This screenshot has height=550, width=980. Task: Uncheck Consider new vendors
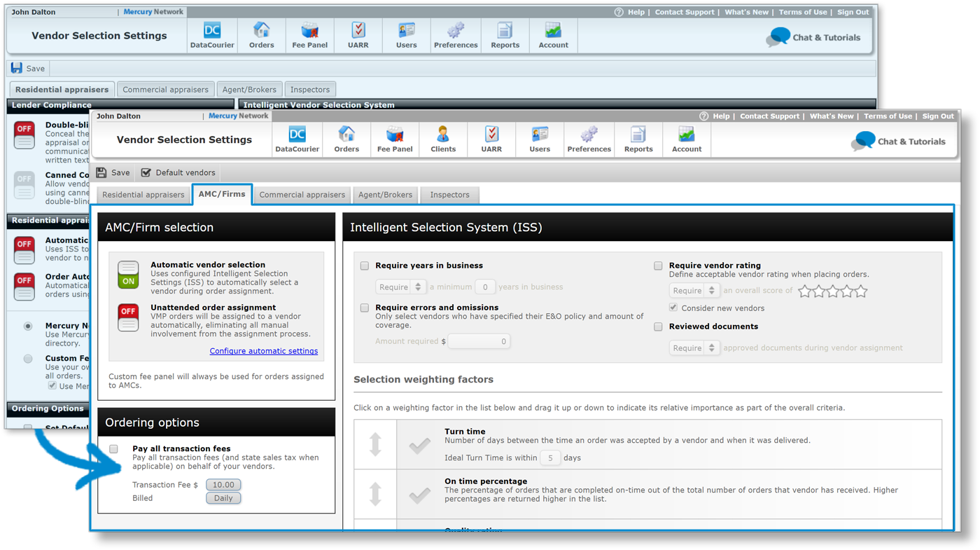point(673,308)
